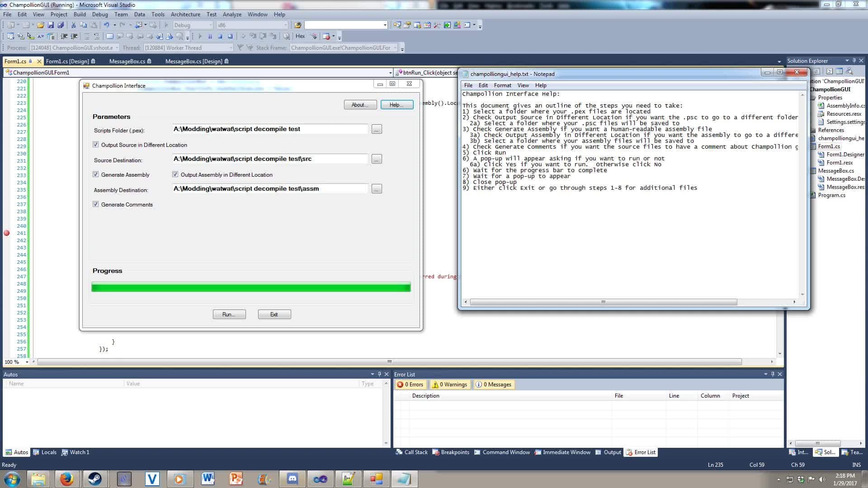Click the green Progress bar

click(251, 287)
